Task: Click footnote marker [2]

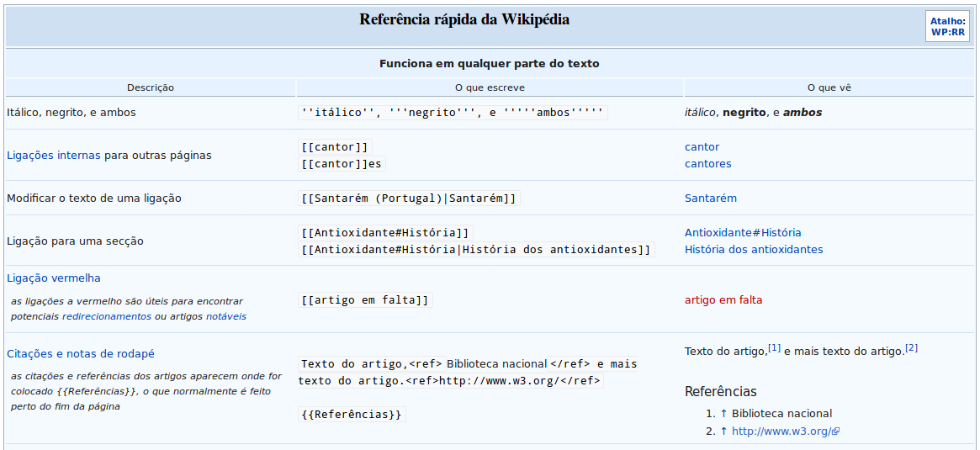Action: (x=911, y=347)
